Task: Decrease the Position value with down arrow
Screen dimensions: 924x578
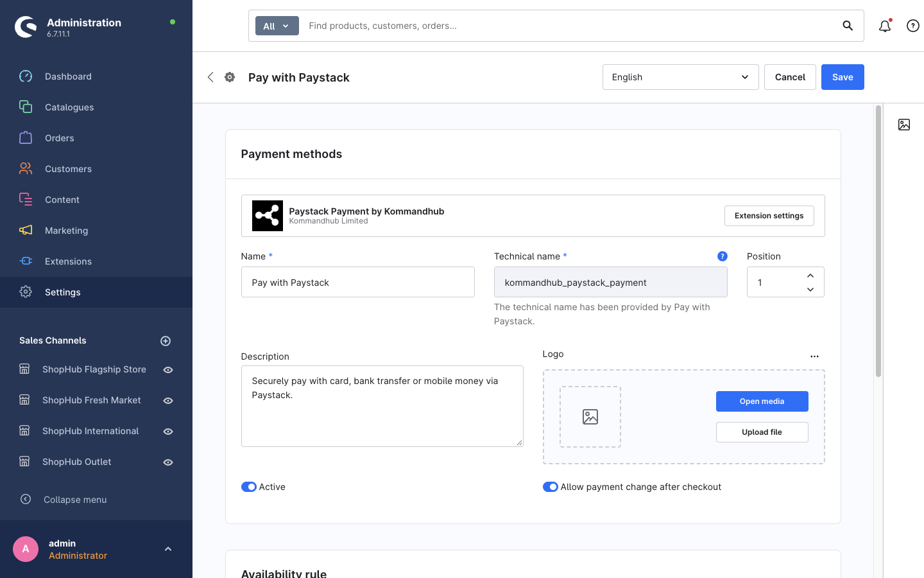Action: point(810,290)
